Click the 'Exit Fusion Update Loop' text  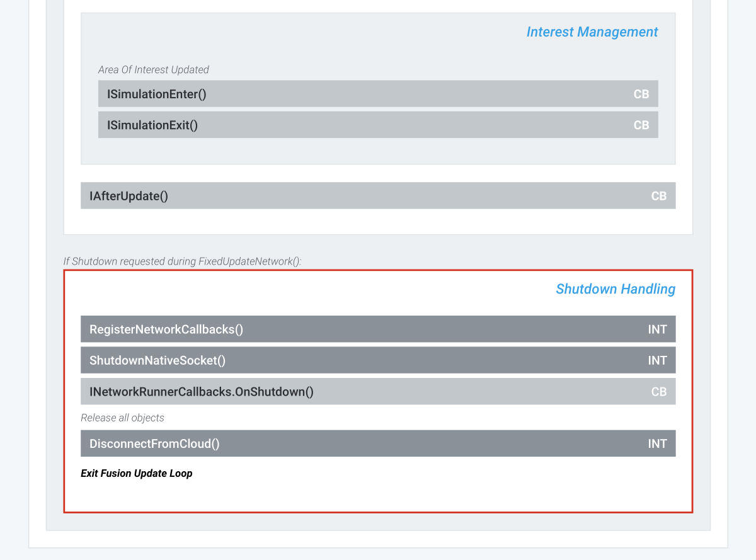coord(136,474)
